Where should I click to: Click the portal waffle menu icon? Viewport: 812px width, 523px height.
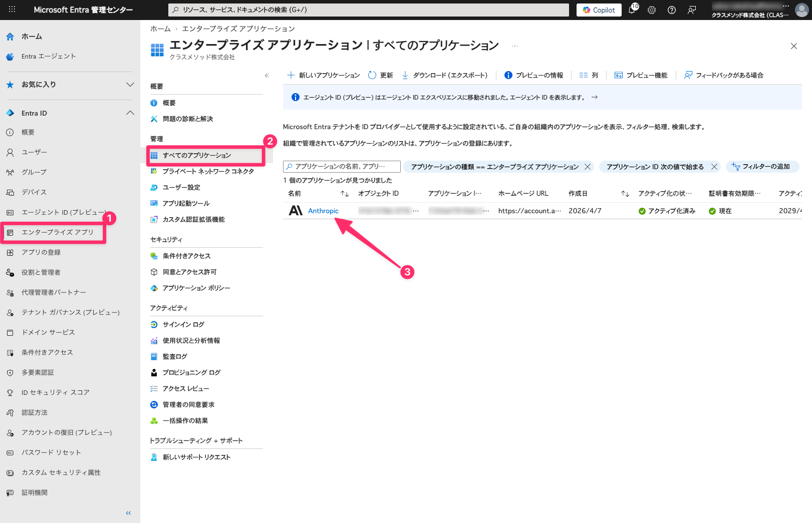pos(12,10)
